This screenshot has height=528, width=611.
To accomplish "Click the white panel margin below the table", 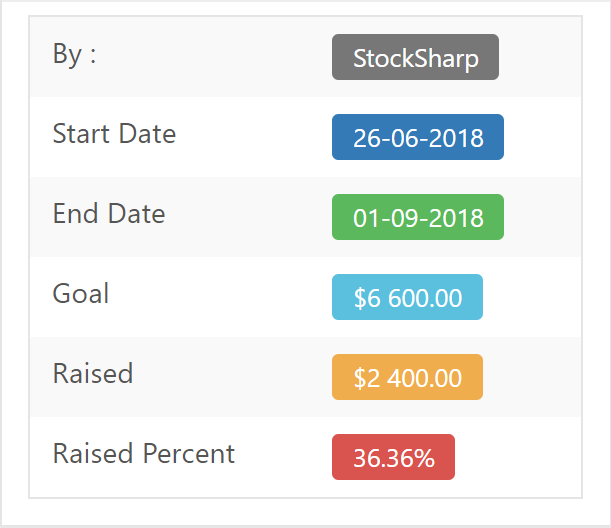I will click(x=305, y=510).
